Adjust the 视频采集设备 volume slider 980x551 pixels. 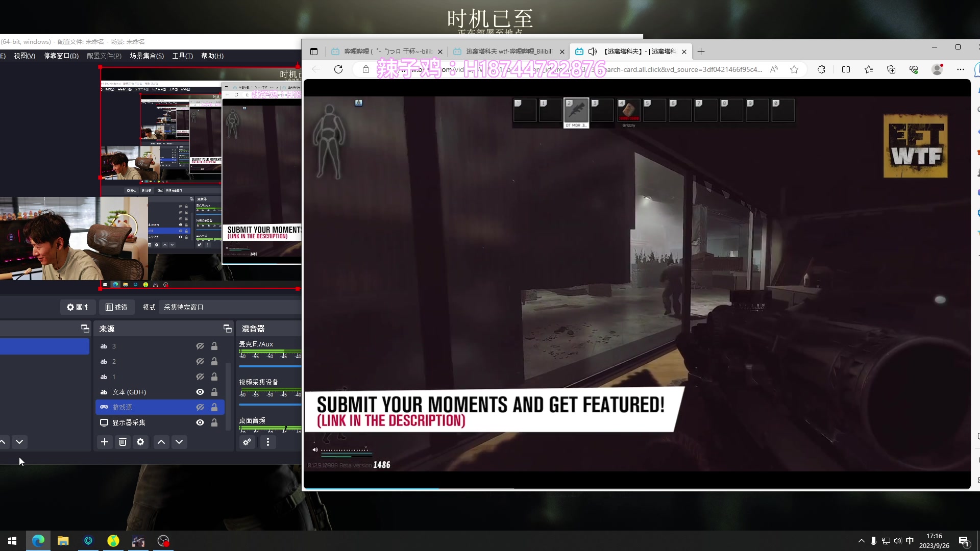click(x=270, y=405)
